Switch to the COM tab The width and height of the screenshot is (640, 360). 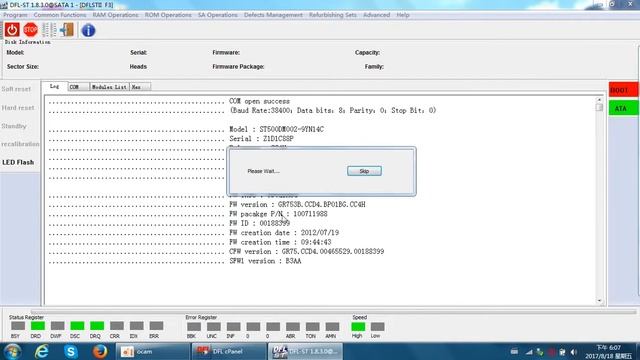[x=78, y=87]
